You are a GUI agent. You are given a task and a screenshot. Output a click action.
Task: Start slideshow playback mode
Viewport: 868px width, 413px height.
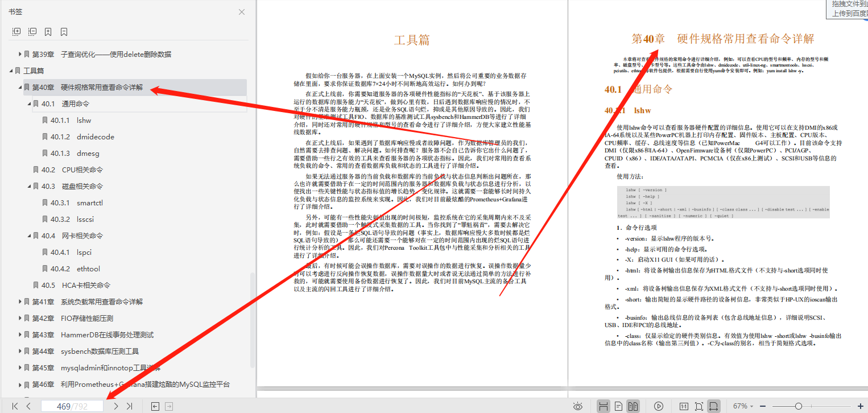coord(660,405)
